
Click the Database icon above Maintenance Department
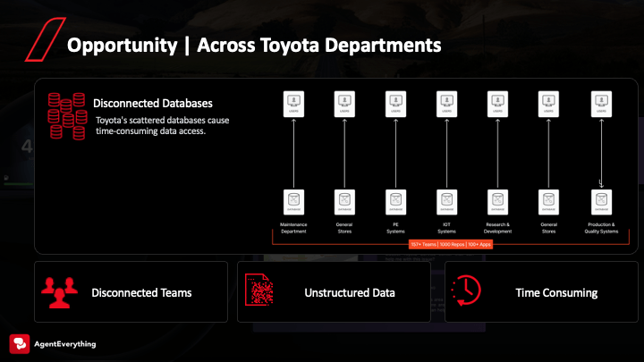click(x=293, y=202)
